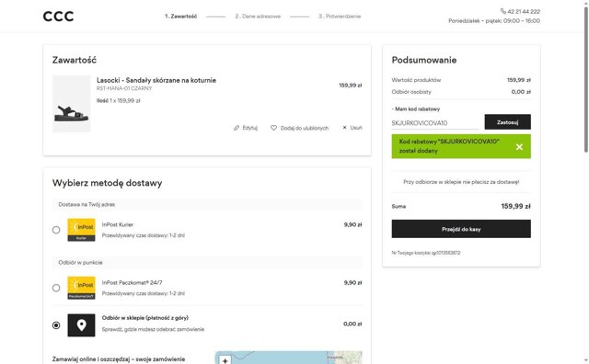Click Dodaj do ulubionych link
Image resolution: width=589 pixels, height=364 pixels.
tap(305, 128)
